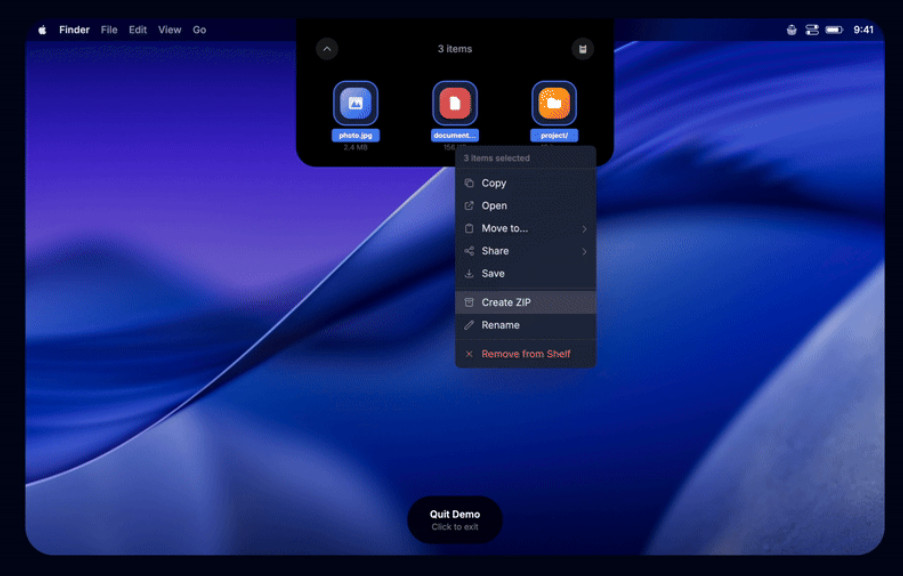Click the clipboard button in shelf header
Screen dimensions: 903x576
[x=582, y=49]
